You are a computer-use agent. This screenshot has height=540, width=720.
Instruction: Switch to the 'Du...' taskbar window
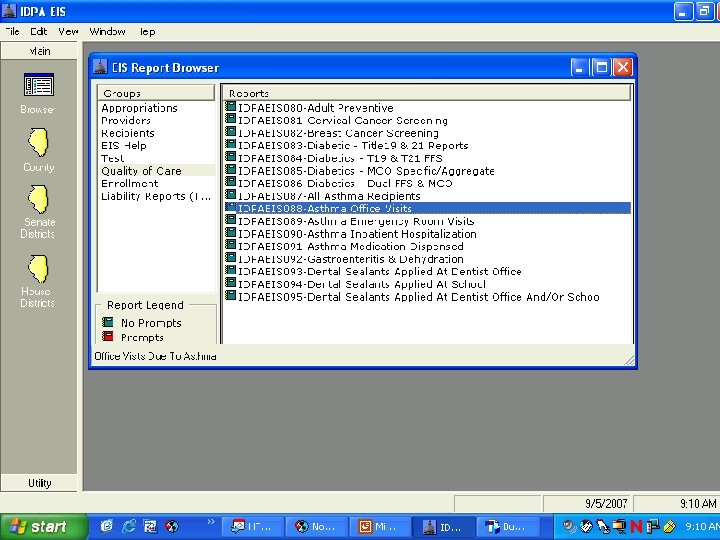(x=507, y=527)
